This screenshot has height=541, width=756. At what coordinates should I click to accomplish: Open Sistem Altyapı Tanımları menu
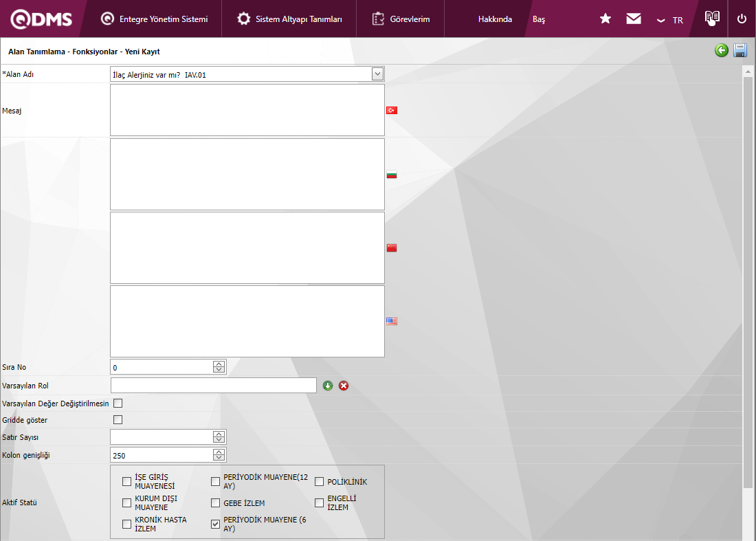289,19
